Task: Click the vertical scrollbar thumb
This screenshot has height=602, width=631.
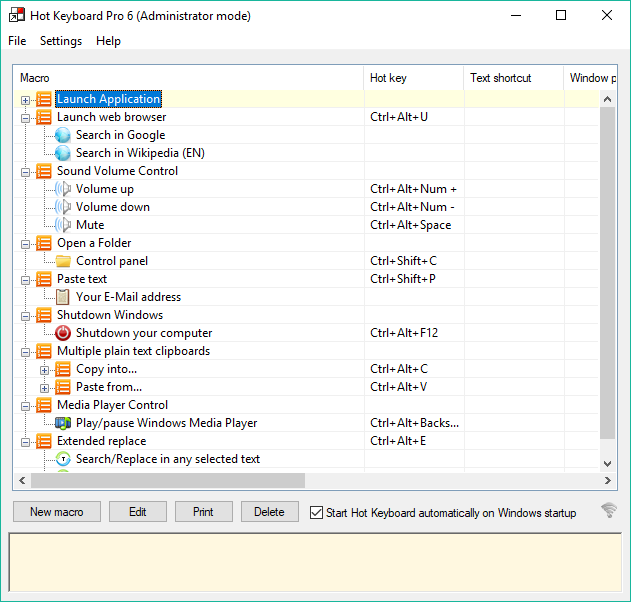Action: point(608,273)
